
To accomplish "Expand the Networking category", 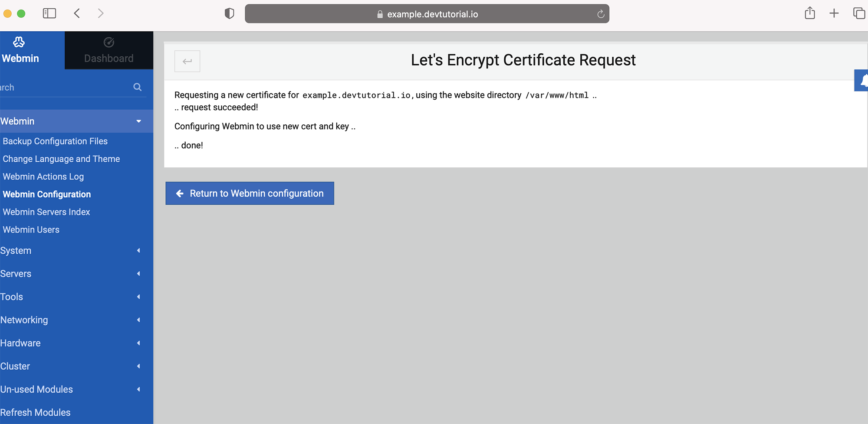I will tap(76, 320).
